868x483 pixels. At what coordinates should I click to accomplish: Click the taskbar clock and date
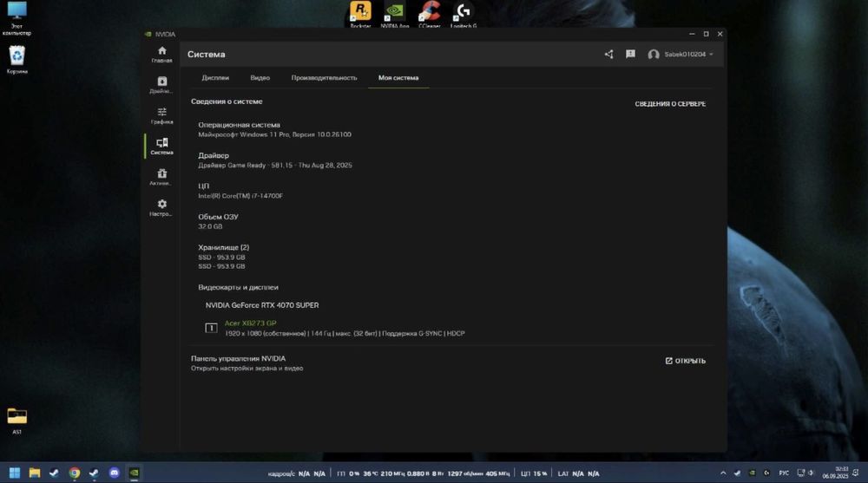coord(835,473)
